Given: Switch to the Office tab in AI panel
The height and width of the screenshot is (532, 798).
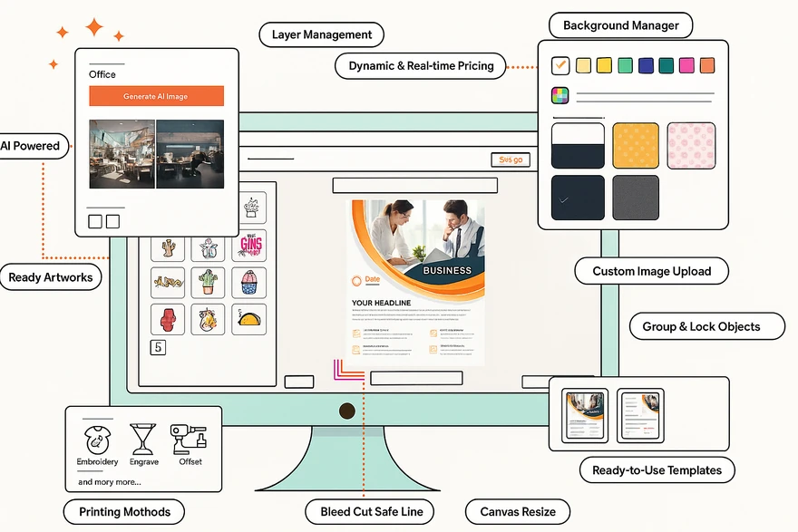Looking at the screenshot, I should (103, 75).
